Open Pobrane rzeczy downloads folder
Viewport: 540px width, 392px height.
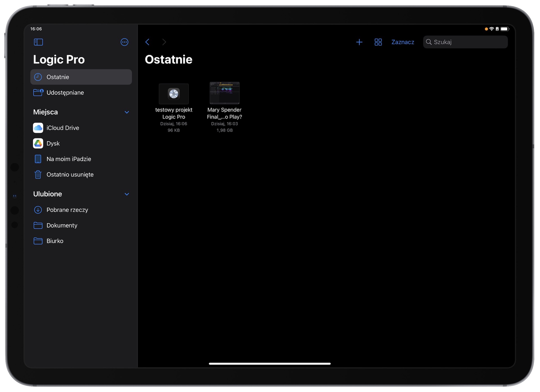(81, 210)
